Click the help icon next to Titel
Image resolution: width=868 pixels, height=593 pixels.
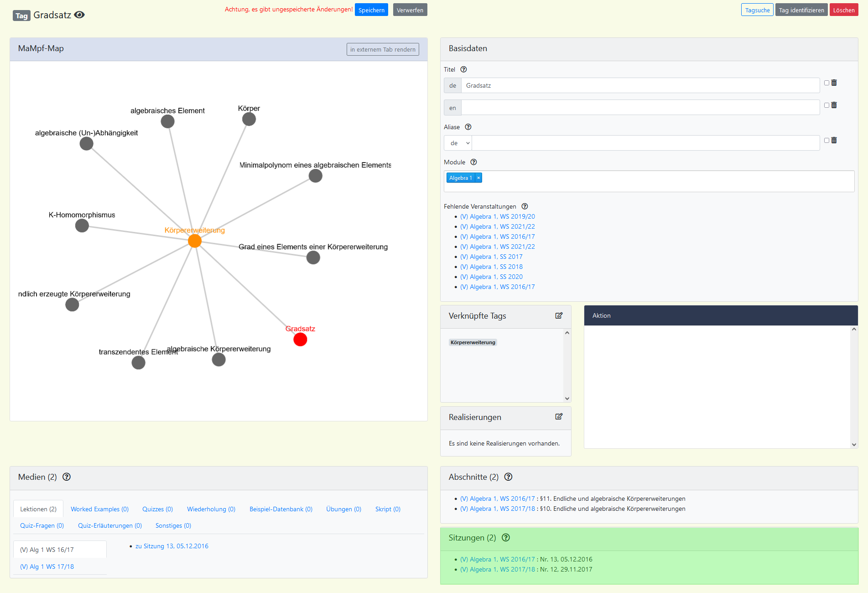tap(463, 69)
